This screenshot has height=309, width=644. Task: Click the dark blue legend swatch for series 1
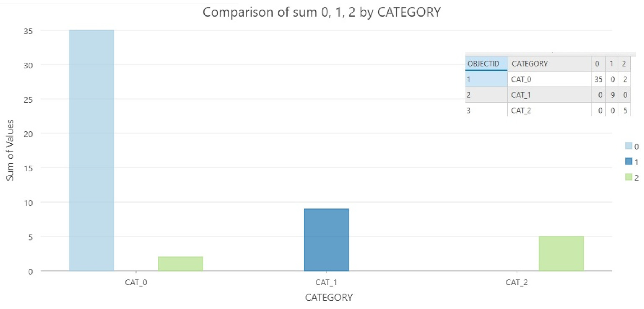point(628,161)
